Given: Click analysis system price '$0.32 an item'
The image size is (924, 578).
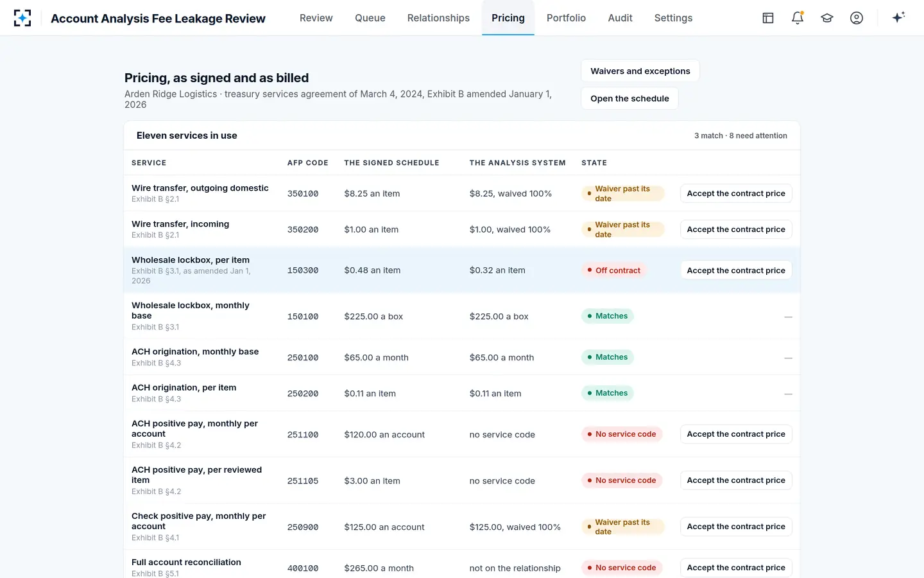Looking at the screenshot, I should (497, 270).
